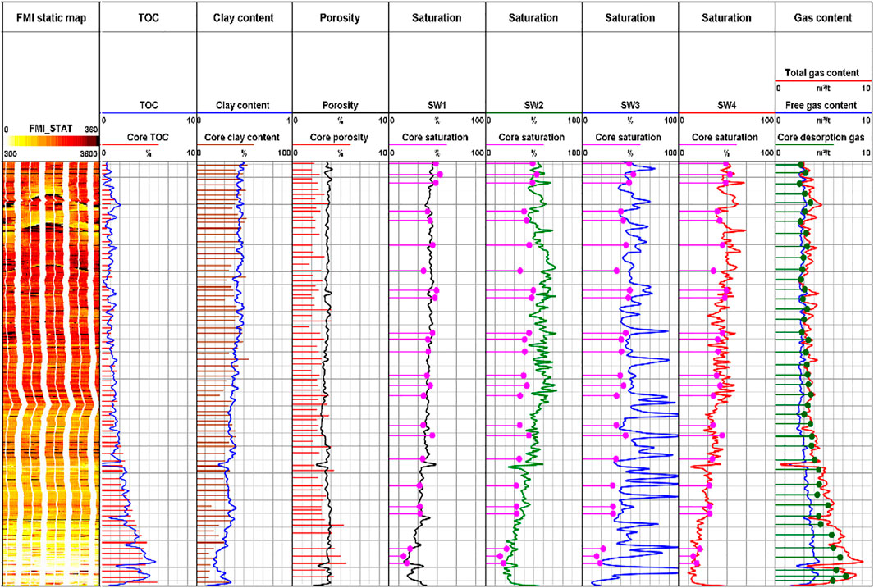
Task: Click the "Saturation" track title above SW2
Action: (533, 18)
